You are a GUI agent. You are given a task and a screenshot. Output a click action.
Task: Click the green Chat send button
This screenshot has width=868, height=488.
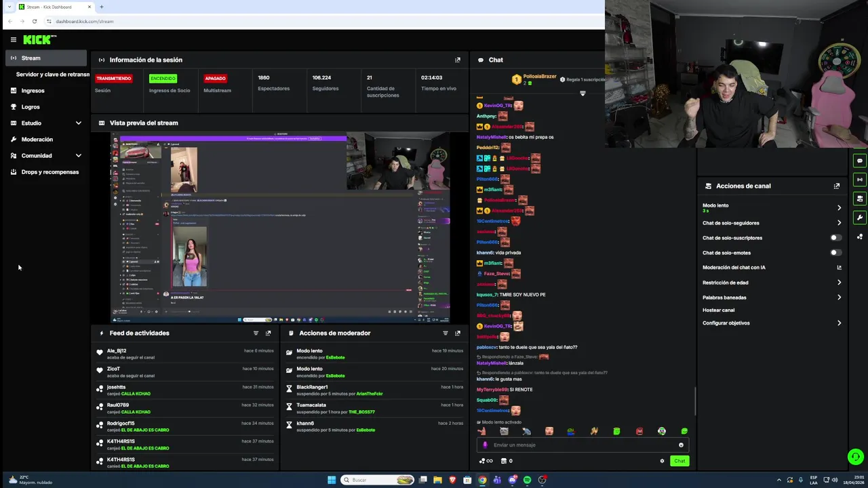tap(679, 461)
